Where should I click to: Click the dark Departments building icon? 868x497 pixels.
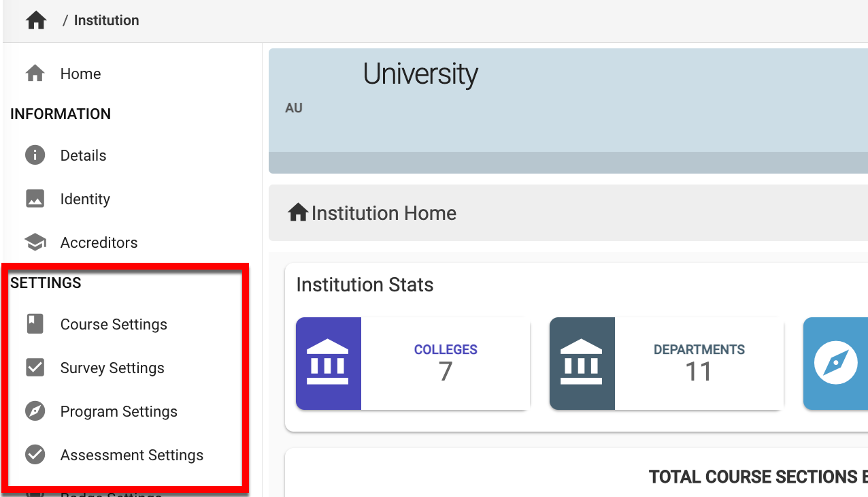tap(582, 364)
